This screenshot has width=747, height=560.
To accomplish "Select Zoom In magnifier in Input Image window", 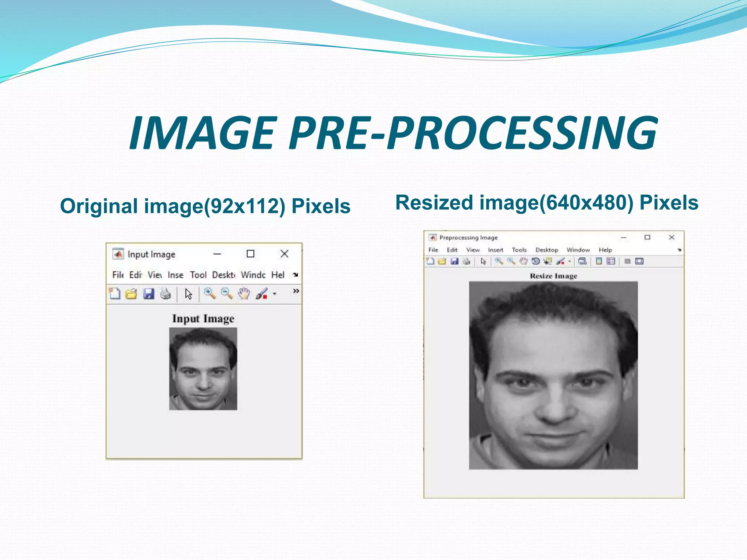I will point(210,293).
